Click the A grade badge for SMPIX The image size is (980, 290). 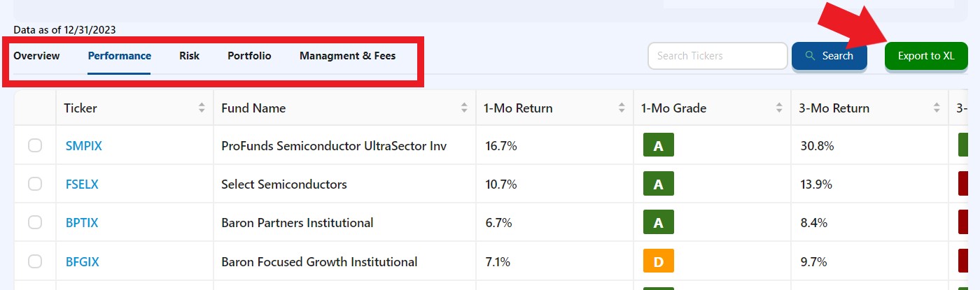[658, 146]
